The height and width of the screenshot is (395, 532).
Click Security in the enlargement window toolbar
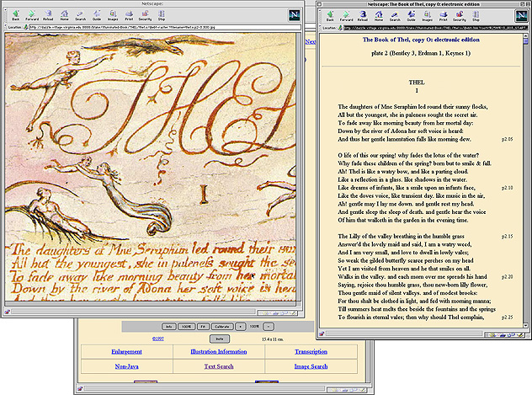(145, 15)
